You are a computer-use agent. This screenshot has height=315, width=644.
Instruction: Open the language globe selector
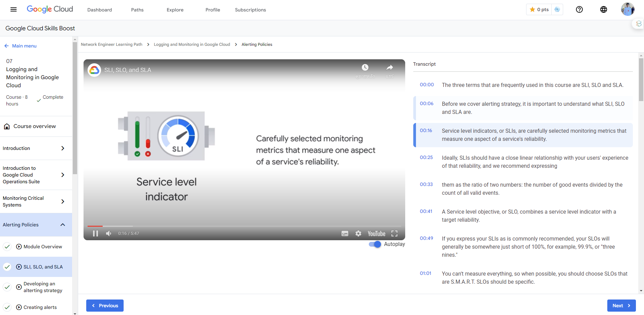pyautogui.click(x=603, y=9)
